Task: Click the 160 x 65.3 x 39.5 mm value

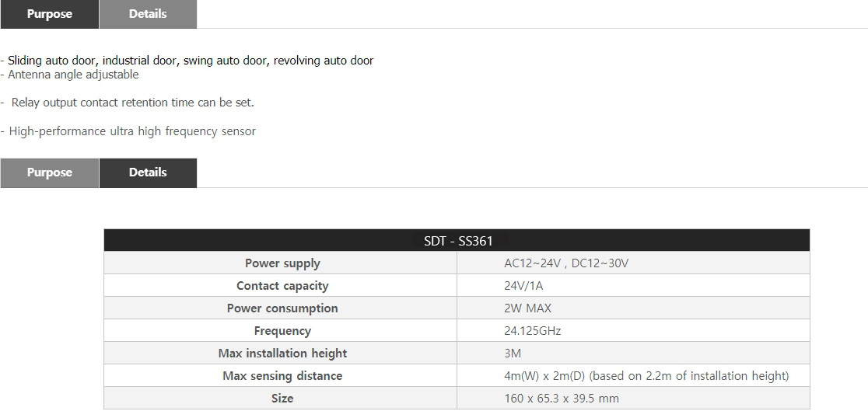Action: [x=561, y=399]
